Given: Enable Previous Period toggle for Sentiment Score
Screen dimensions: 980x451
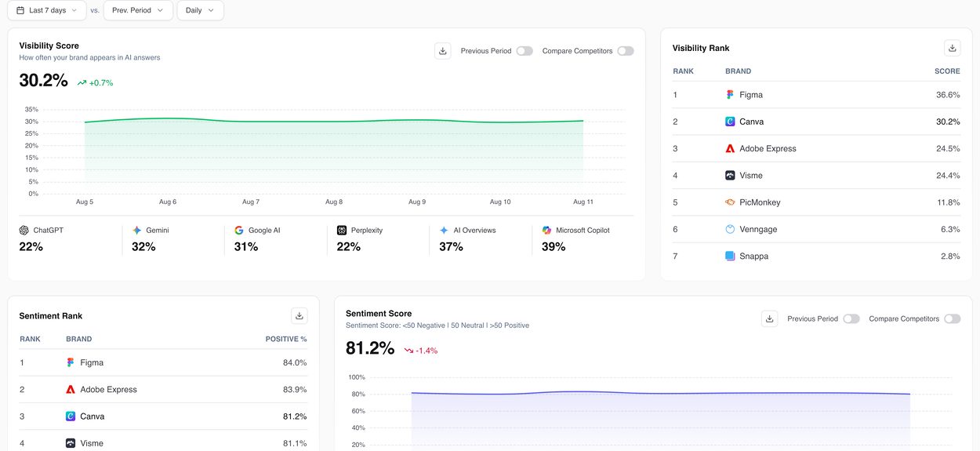Looking at the screenshot, I should [x=851, y=319].
